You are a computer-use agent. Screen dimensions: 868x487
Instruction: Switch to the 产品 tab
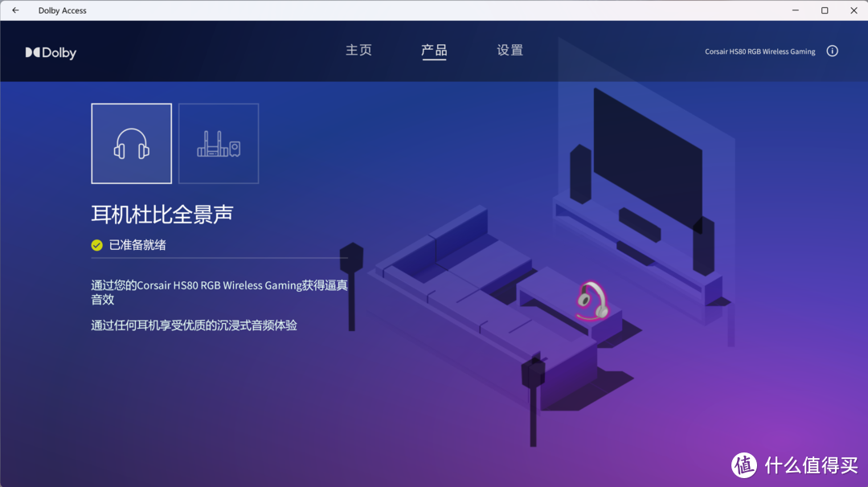pos(434,51)
